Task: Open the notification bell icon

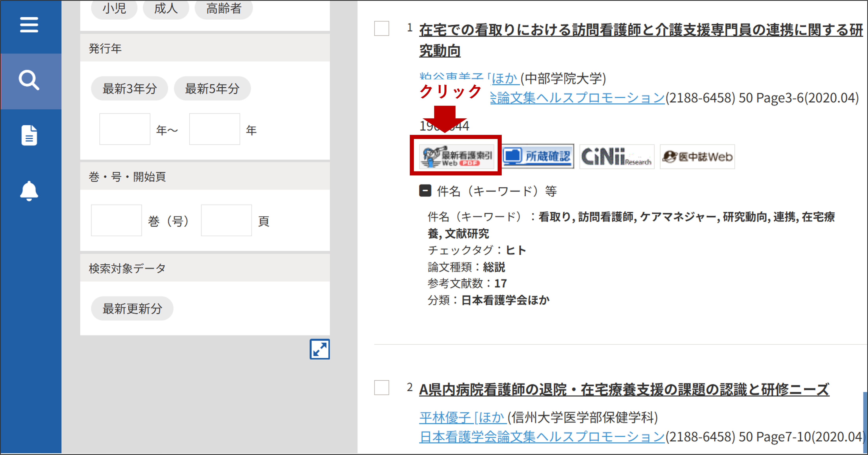Action: click(29, 191)
